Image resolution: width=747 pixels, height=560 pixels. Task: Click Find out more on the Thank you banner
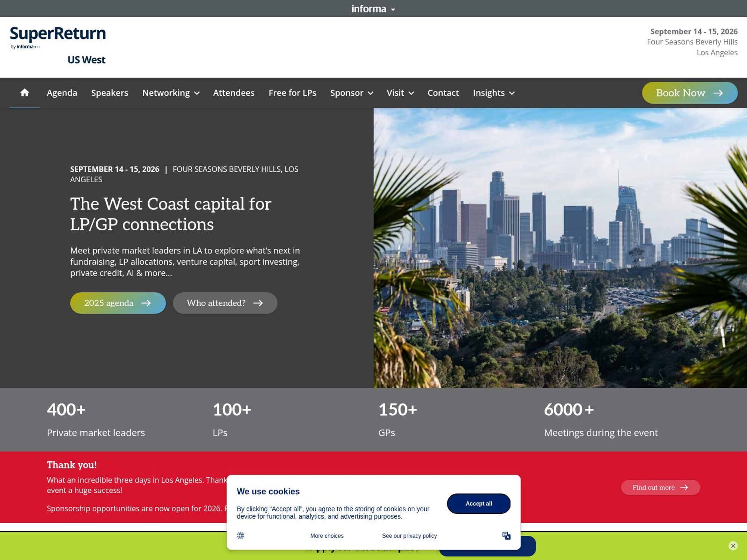click(x=660, y=487)
